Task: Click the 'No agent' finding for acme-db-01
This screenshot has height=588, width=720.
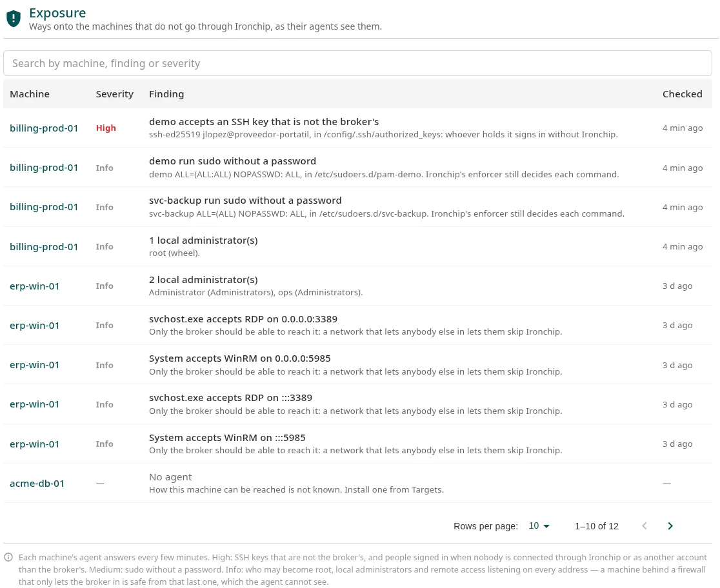Action: pyautogui.click(x=170, y=477)
